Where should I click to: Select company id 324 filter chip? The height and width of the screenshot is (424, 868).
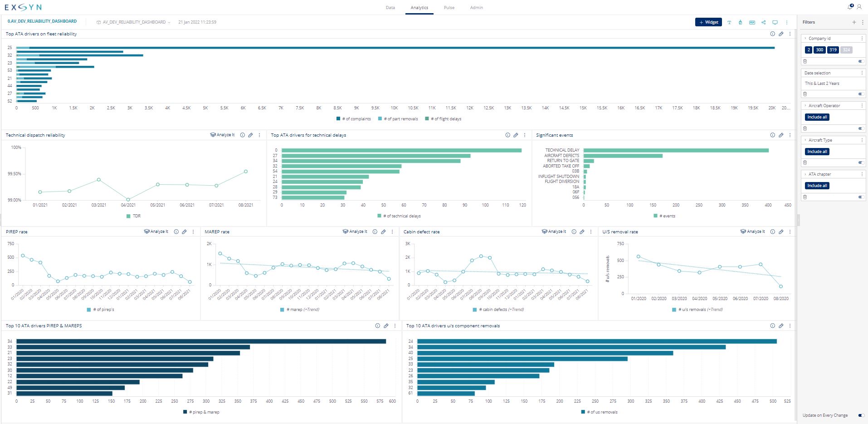click(846, 50)
